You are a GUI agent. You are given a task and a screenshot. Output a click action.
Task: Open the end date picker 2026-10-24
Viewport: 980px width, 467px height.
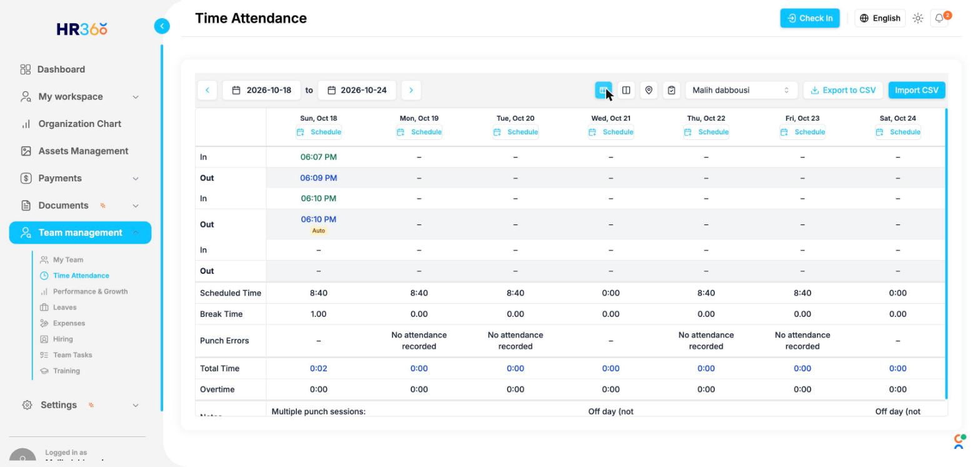[x=357, y=90]
